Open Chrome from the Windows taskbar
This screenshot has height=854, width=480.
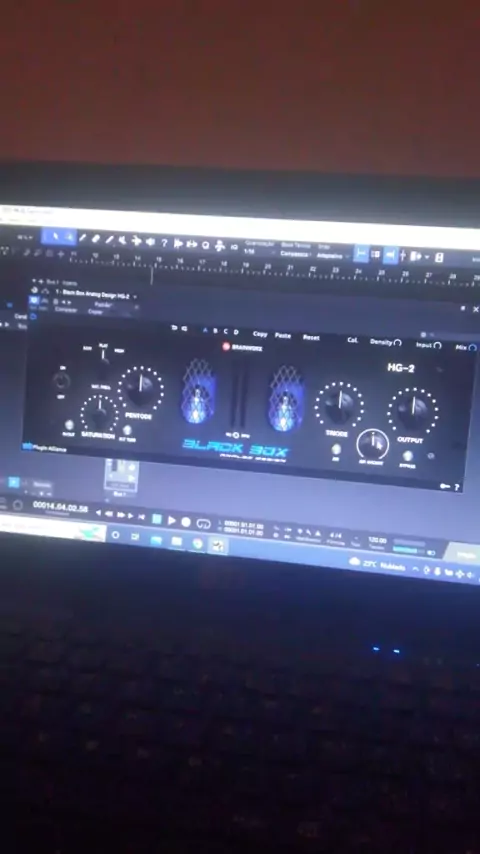(197, 543)
